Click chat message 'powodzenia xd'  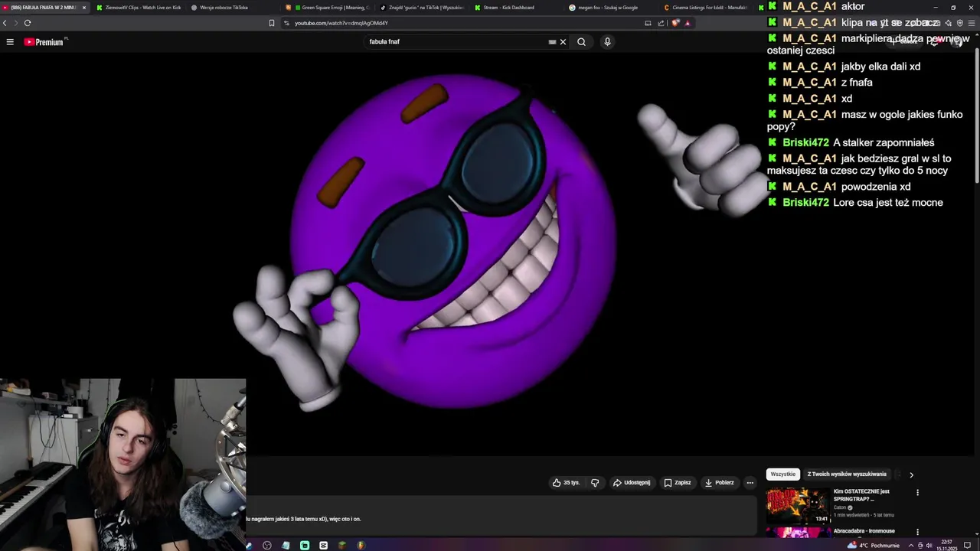[x=876, y=187]
